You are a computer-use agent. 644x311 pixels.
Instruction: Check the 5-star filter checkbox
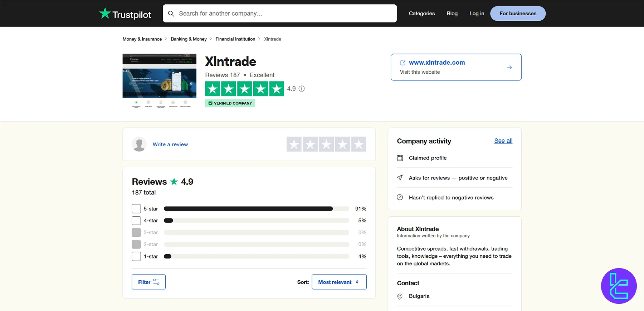coord(136,209)
